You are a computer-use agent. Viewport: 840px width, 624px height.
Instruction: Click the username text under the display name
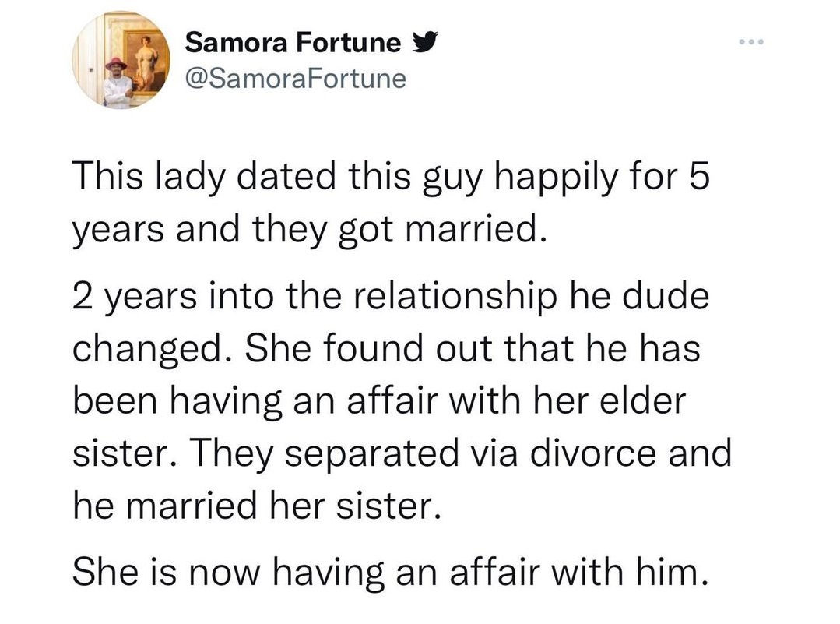pos(295,78)
